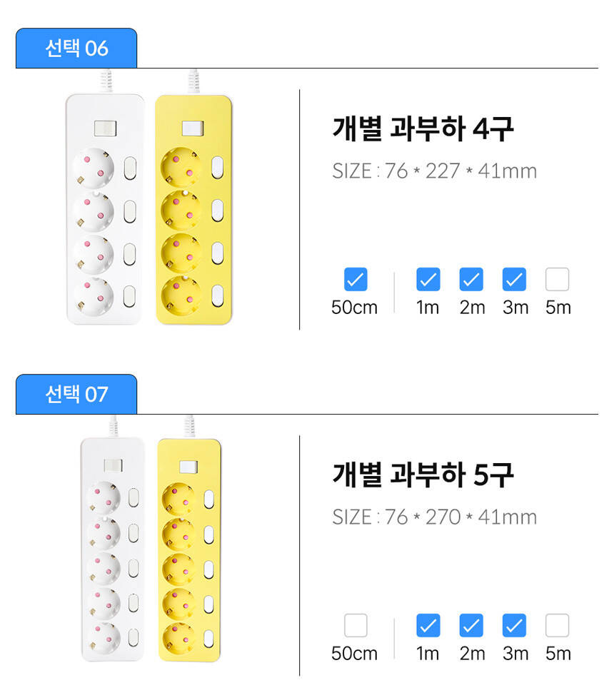The image size is (614, 700).
Task: Enable 5m checkbox under 개별 과부하 4구
Action: (x=557, y=280)
